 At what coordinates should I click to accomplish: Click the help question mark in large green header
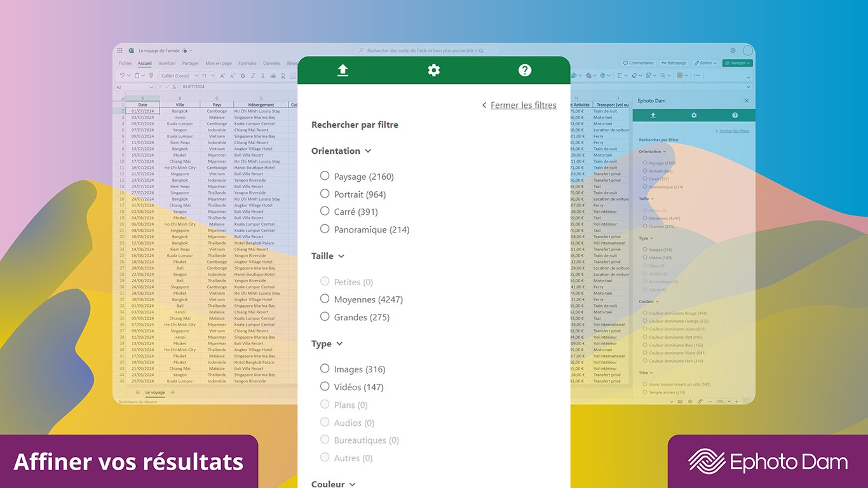(525, 70)
